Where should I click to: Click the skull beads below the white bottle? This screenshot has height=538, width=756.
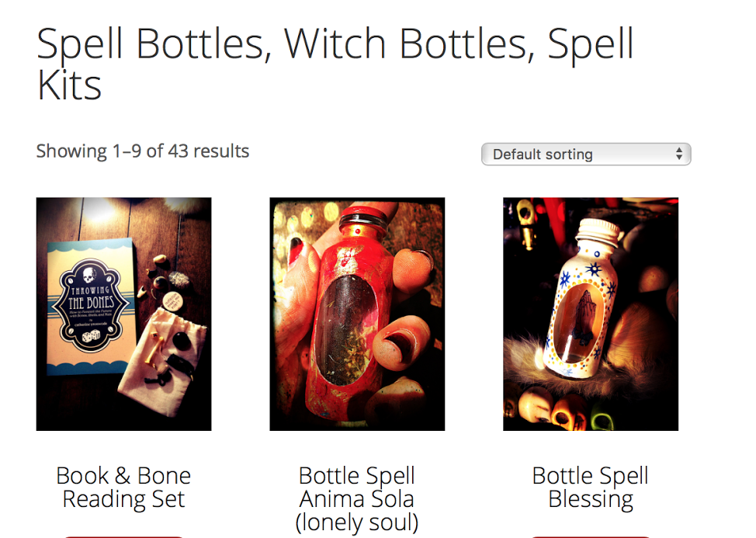(560, 411)
